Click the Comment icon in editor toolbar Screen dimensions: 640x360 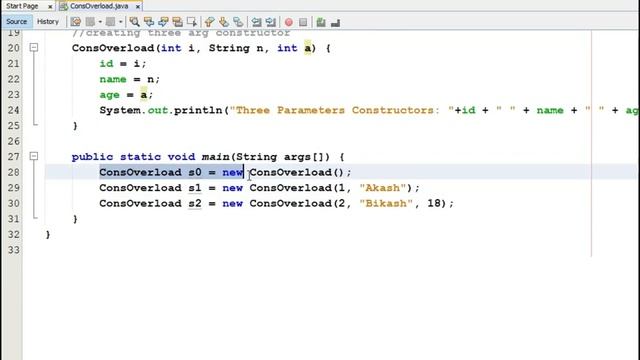tap(321, 22)
